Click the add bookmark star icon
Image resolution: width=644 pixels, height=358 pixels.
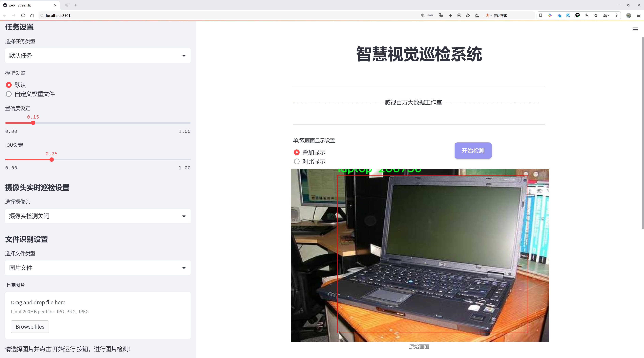pos(477,16)
